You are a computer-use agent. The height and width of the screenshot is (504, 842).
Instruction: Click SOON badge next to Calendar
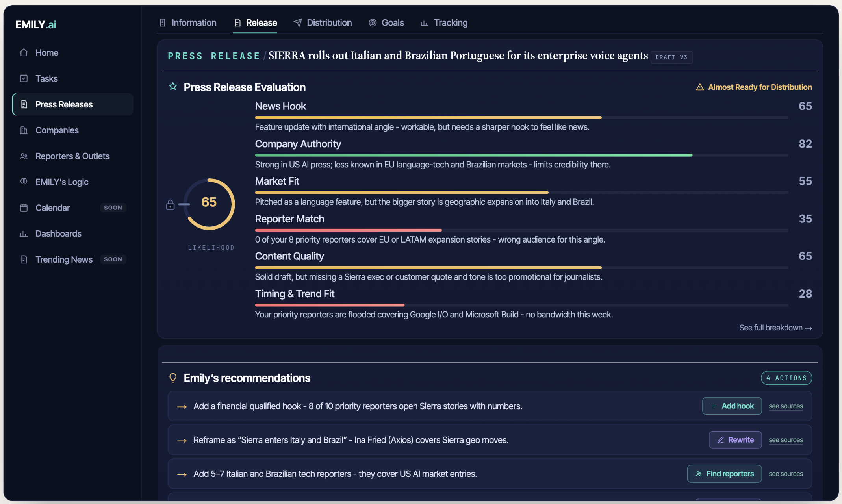(x=113, y=208)
